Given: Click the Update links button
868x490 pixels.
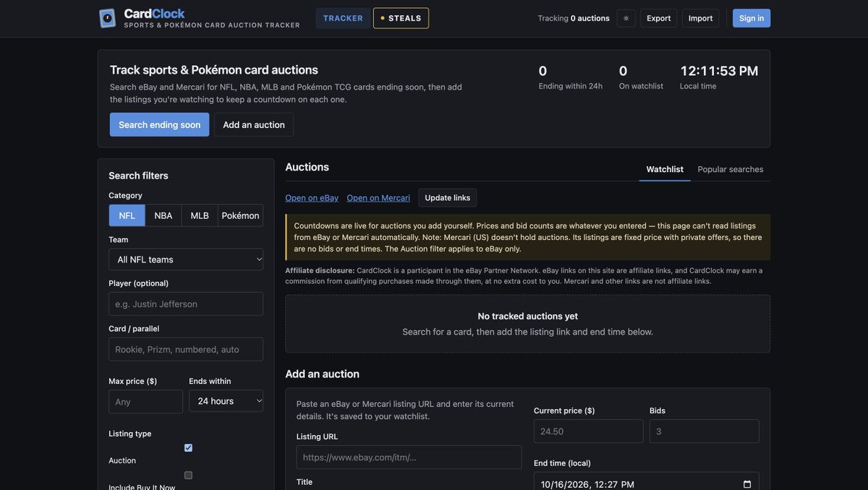Looking at the screenshot, I should (448, 198).
